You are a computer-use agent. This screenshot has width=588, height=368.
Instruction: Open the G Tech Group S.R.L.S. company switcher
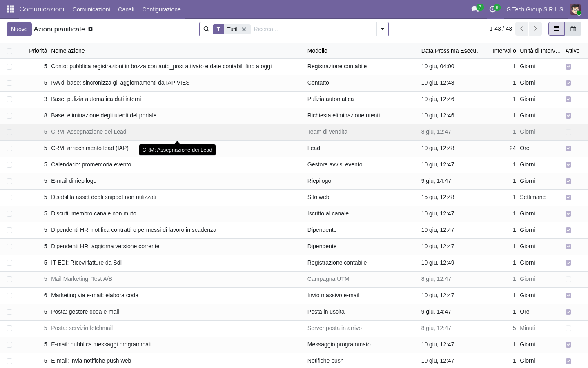(535, 9)
